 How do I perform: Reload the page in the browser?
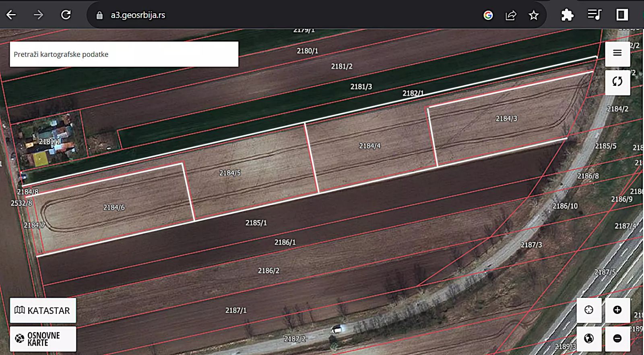pyautogui.click(x=66, y=15)
